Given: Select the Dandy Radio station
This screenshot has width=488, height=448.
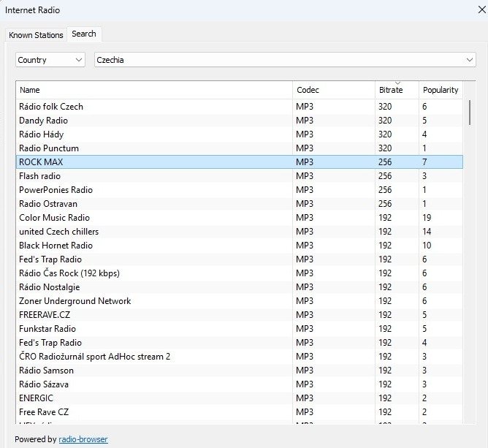Looking at the screenshot, I should pos(240,121).
